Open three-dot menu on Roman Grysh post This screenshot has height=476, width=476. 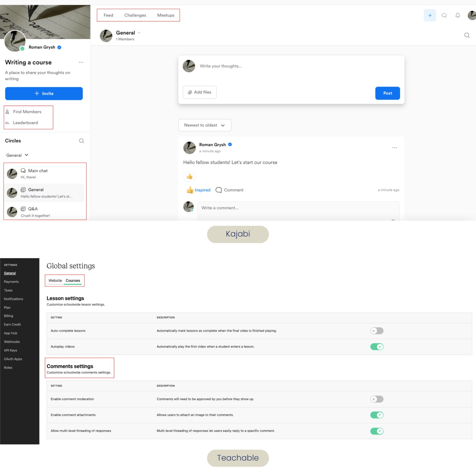click(x=394, y=148)
